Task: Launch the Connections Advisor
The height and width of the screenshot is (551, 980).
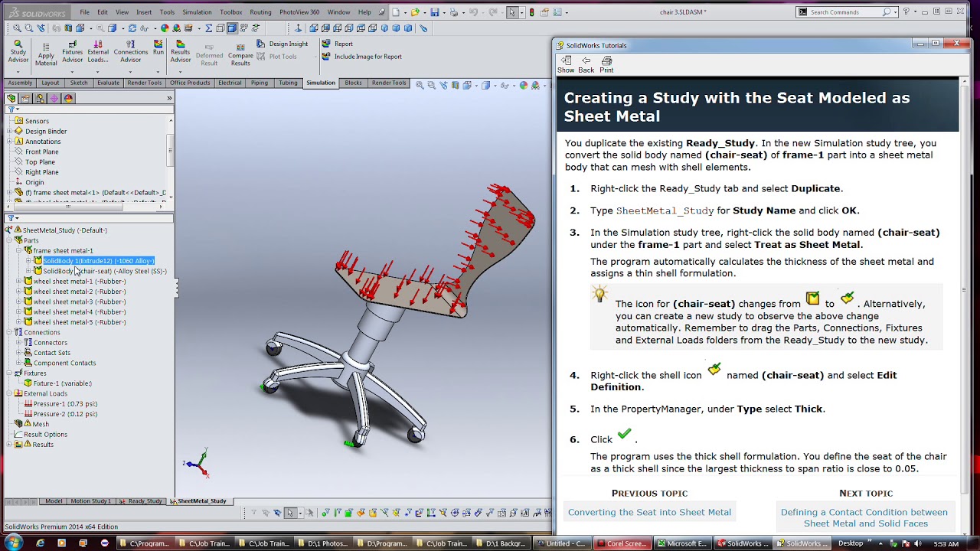Action: [131, 51]
